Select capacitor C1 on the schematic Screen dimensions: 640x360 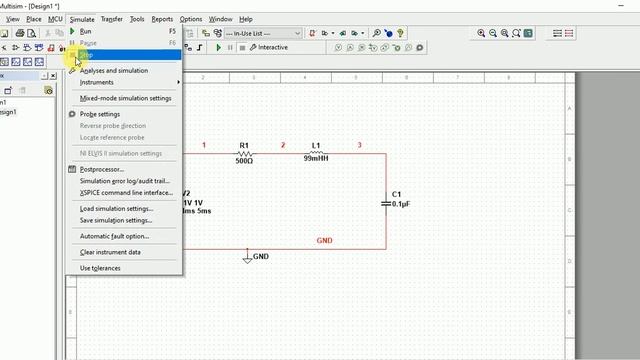[x=386, y=203]
